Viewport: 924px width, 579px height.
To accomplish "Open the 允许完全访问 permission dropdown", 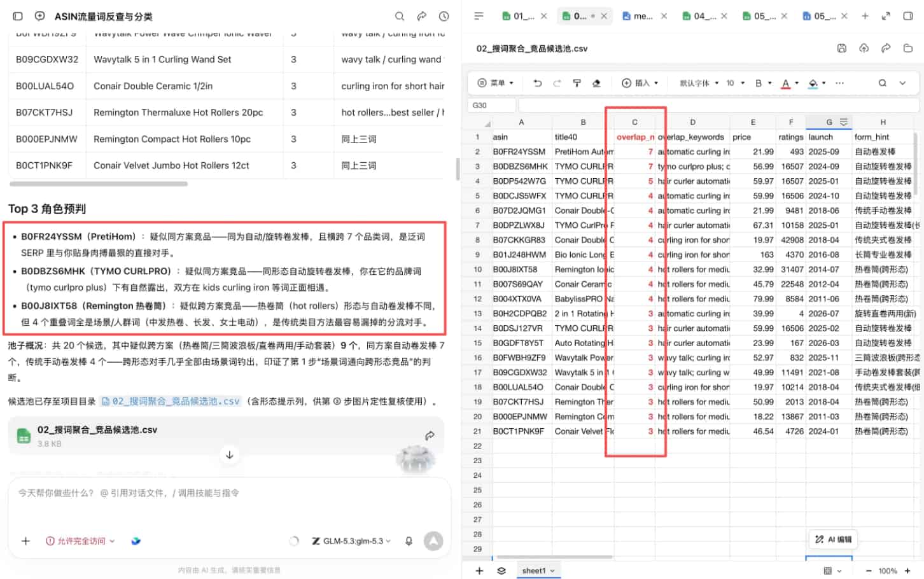I will [x=80, y=541].
